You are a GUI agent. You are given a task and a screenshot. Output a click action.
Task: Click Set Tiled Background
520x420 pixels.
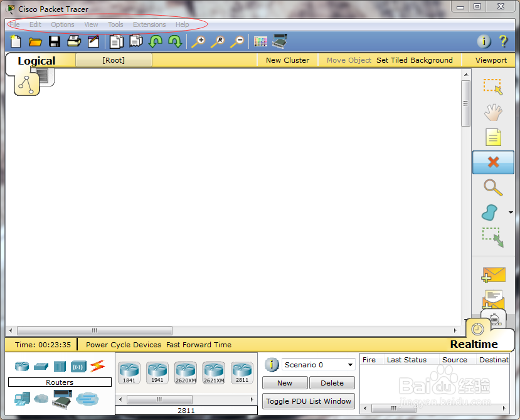(x=415, y=60)
